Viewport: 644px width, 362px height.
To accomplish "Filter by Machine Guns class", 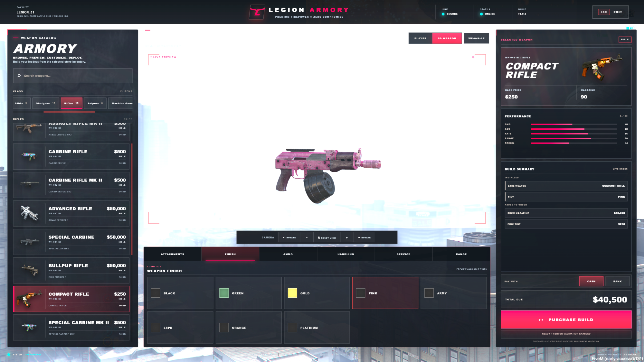I will (x=121, y=103).
